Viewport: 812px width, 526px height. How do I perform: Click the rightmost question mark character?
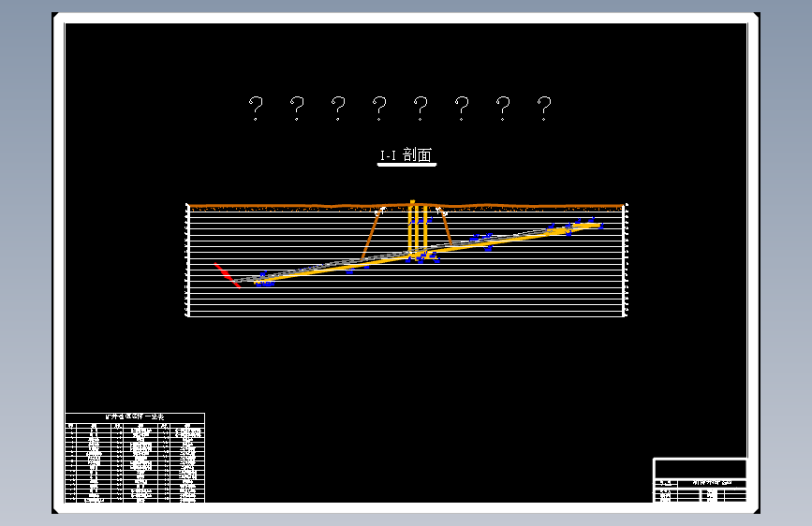[544, 109]
